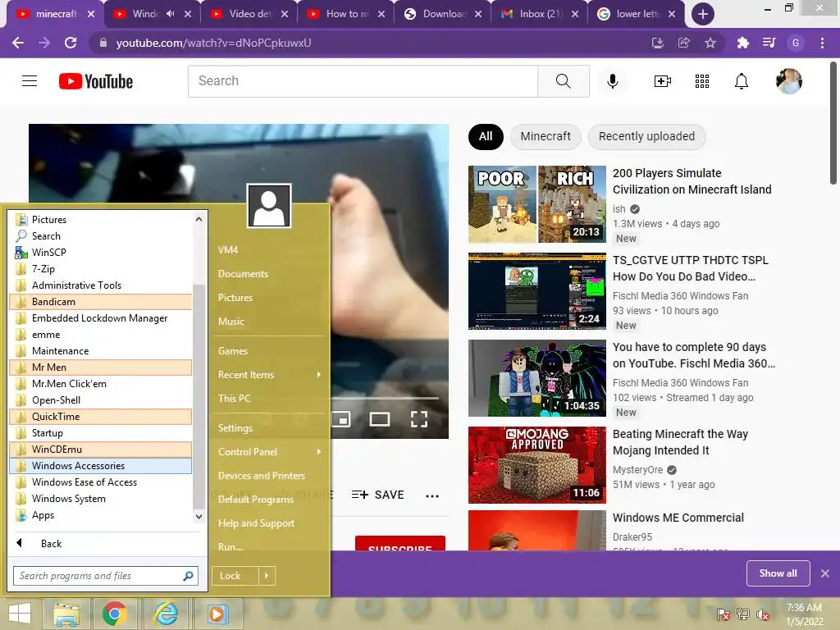Open the MysteryOre channel link
This screenshot has height=630, width=840.
point(637,470)
